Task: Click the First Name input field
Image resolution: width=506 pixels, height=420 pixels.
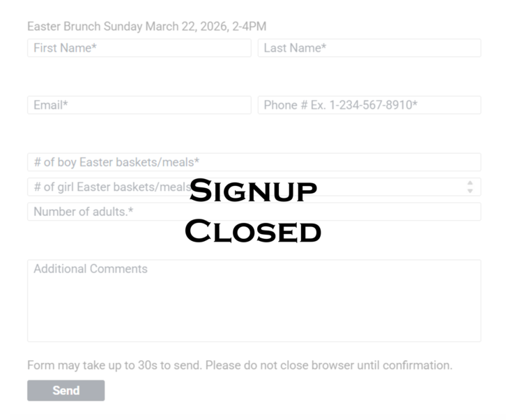Action: coord(139,48)
